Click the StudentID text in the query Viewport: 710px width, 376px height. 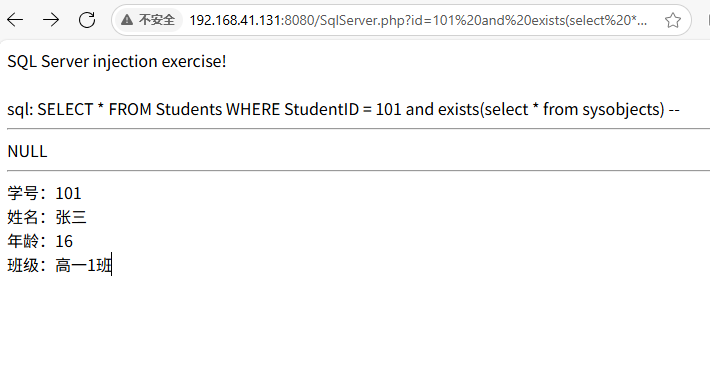pyautogui.click(x=321, y=110)
